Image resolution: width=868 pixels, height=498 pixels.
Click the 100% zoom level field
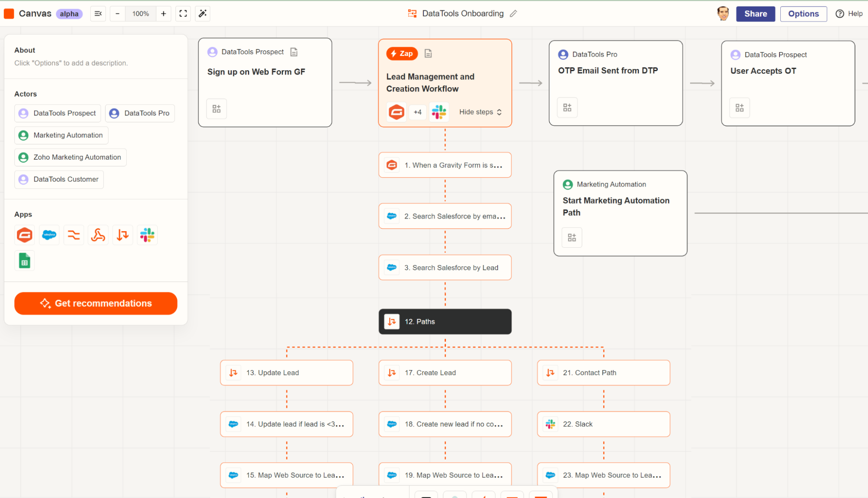tap(141, 14)
